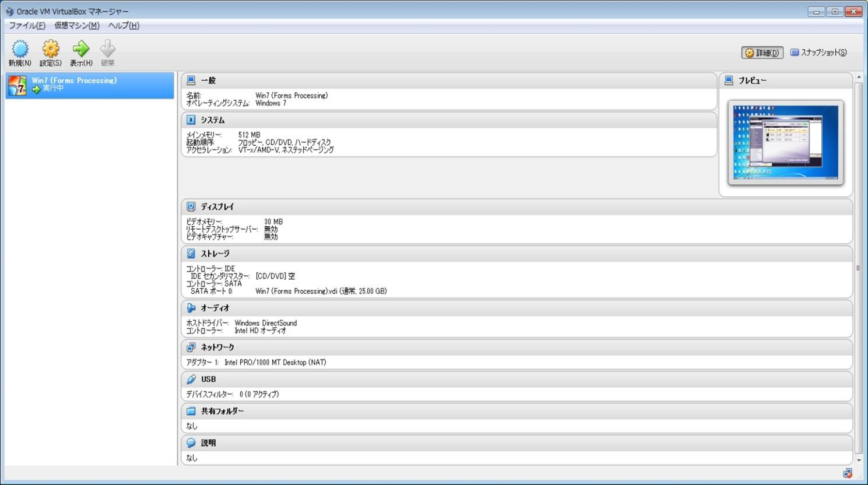The image size is (868, 485).
Task: Click the VirtualBox title bar app icon
Action: tap(9, 11)
